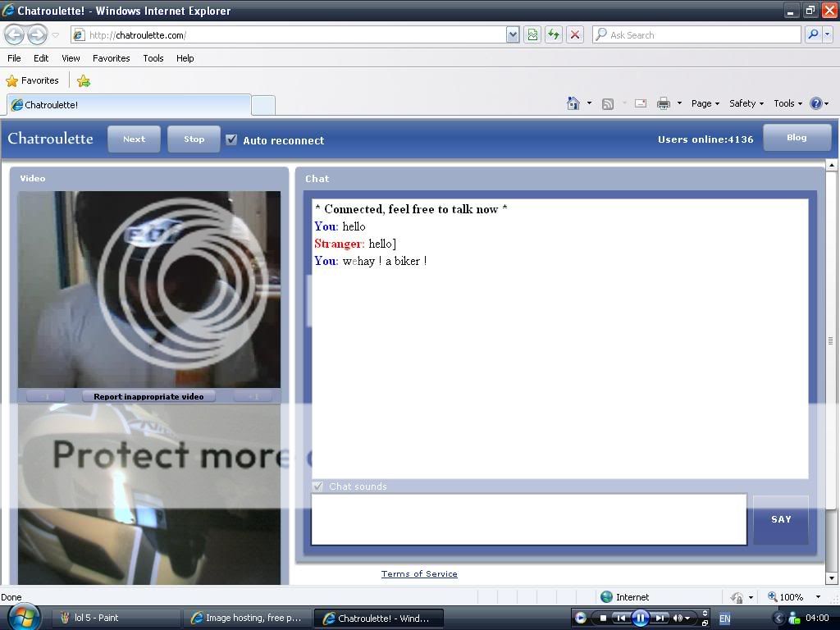840x630 pixels.
Task: Click the Print icon in command bar
Action: tap(664, 103)
